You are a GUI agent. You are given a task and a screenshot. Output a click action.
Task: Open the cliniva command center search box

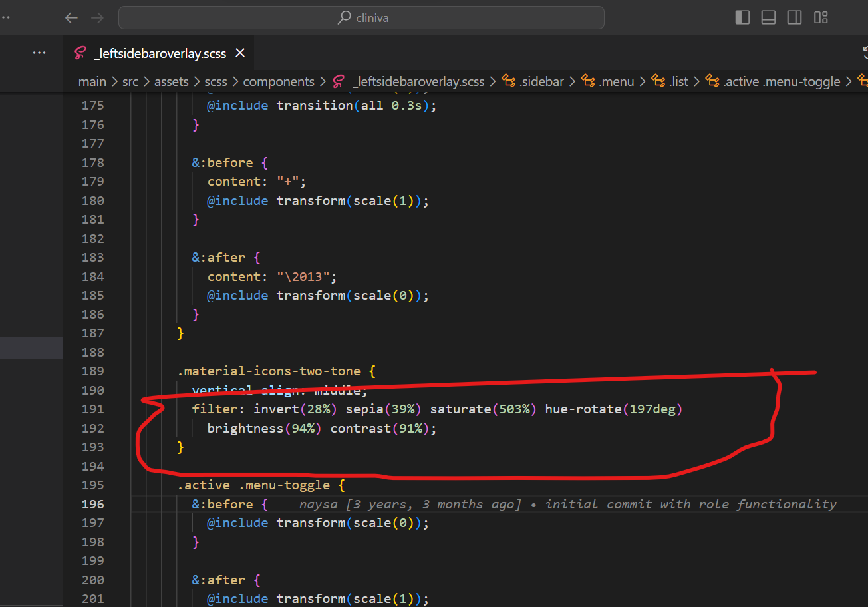361,18
